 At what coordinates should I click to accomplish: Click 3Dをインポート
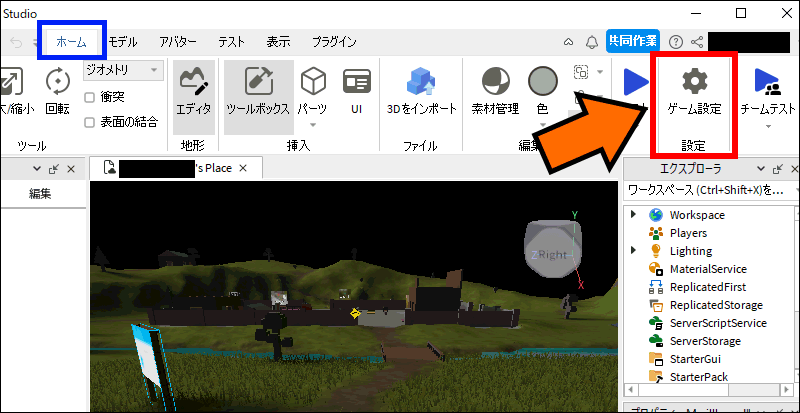[x=421, y=92]
